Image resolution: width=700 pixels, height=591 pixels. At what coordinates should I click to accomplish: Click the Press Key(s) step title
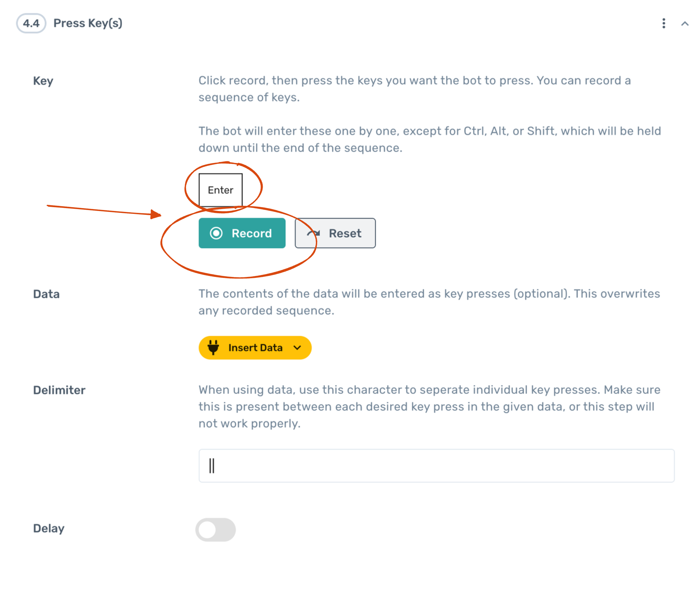88,23
